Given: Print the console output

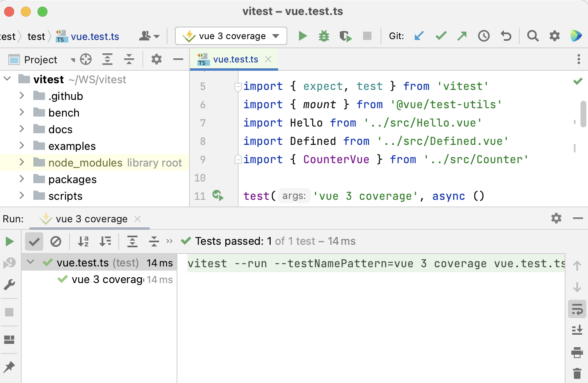Looking at the screenshot, I should (x=577, y=352).
